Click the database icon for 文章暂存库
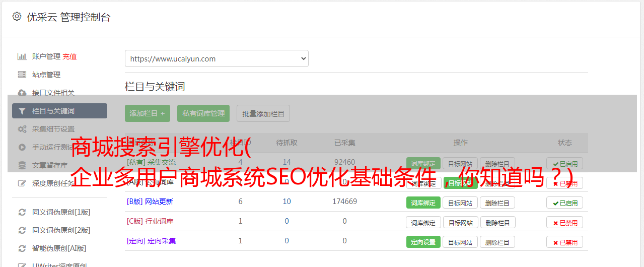Image resolution: width=644 pixels, height=267 pixels. pyautogui.click(x=22, y=165)
